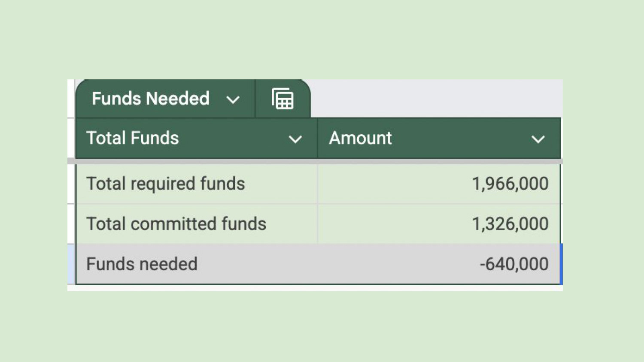644x362 pixels.
Task: Click row header left of Total committed funds
Action: 71,224
